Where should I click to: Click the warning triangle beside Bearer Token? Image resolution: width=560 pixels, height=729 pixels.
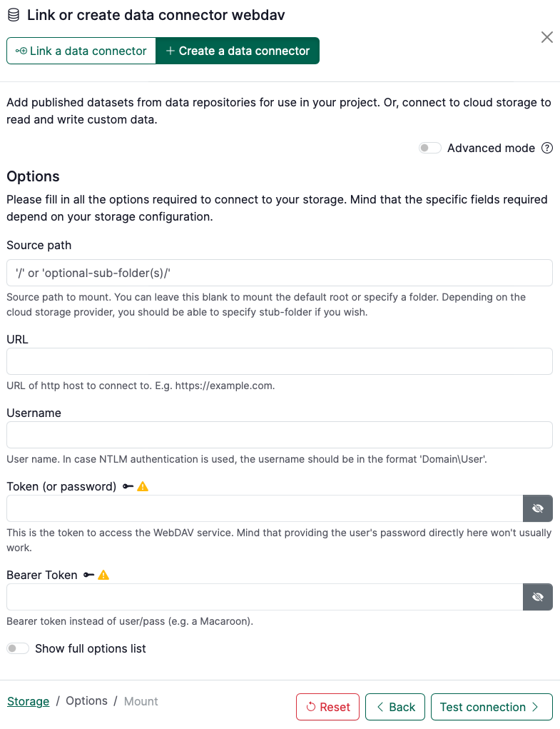[x=103, y=575]
